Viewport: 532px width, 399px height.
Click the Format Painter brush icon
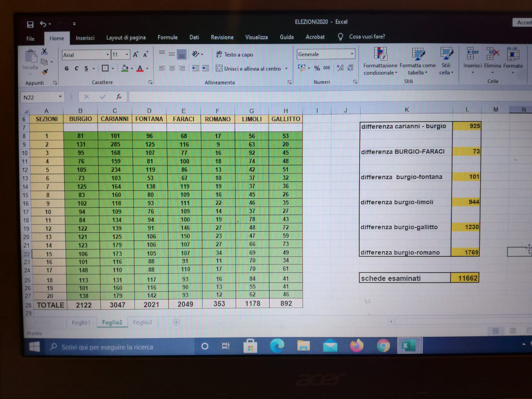tap(45, 72)
